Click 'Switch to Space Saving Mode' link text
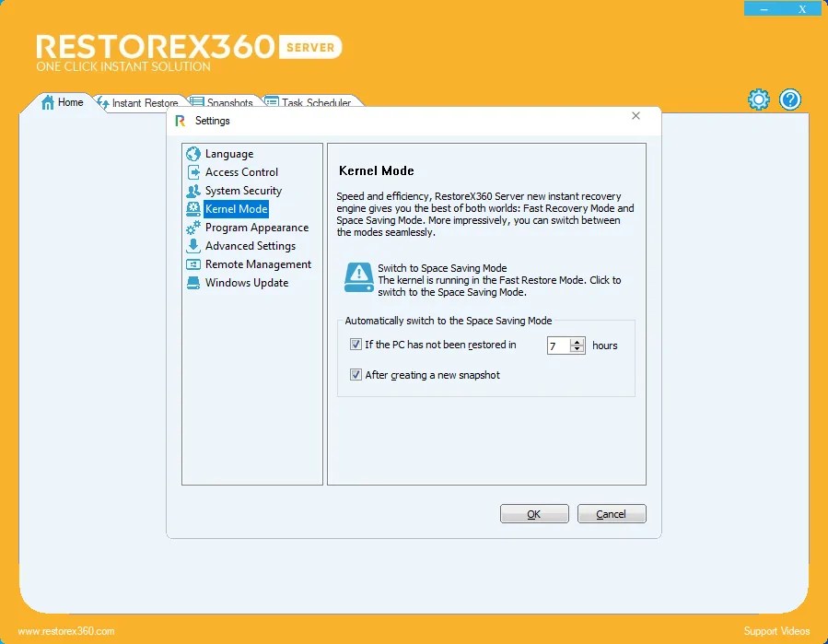The height and width of the screenshot is (644, 828). (x=442, y=268)
